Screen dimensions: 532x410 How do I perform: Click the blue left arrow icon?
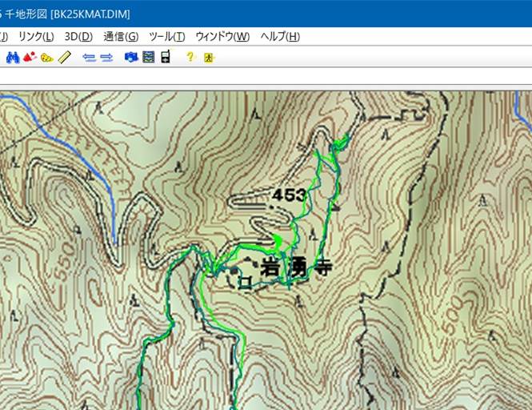[90, 58]
